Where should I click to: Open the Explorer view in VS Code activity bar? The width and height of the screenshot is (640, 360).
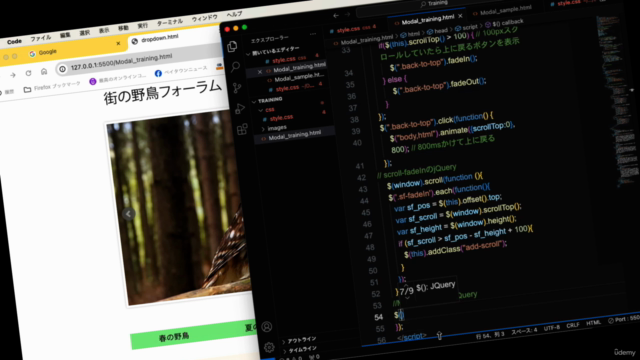(x=232, y=47)
